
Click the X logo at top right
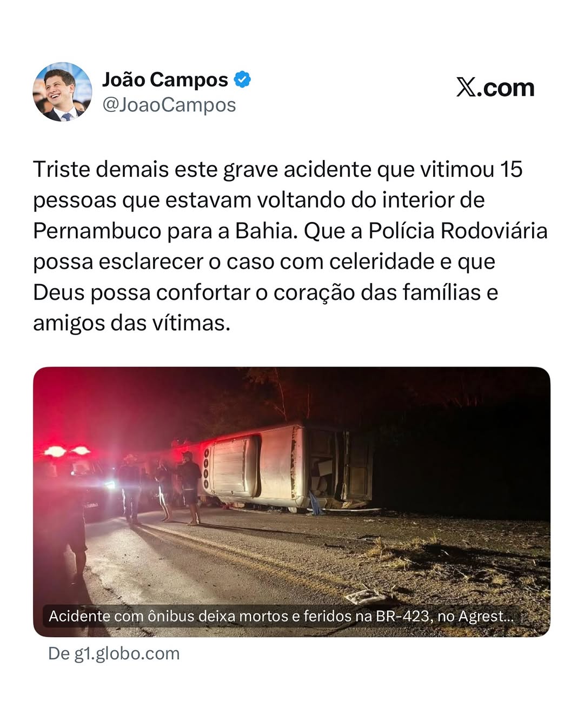466,87
